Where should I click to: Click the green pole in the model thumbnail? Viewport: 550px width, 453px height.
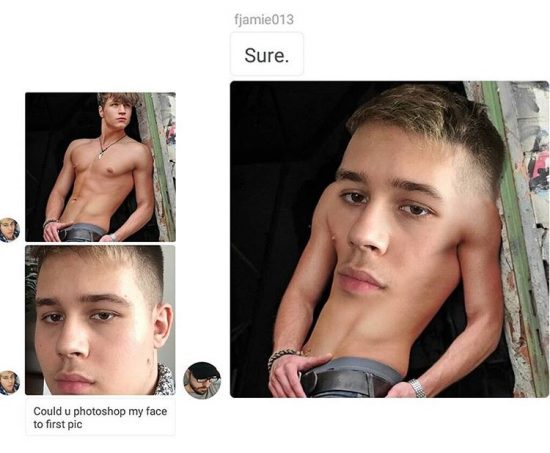156,165
